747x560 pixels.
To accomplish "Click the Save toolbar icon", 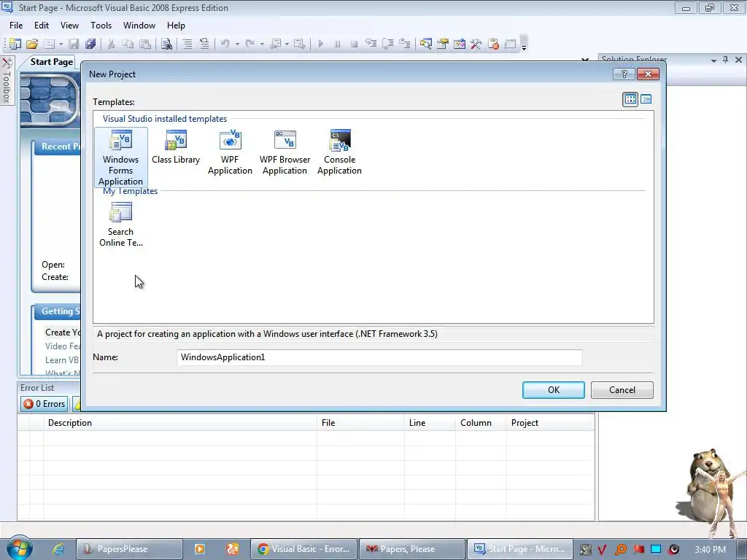I will (74, 44).
